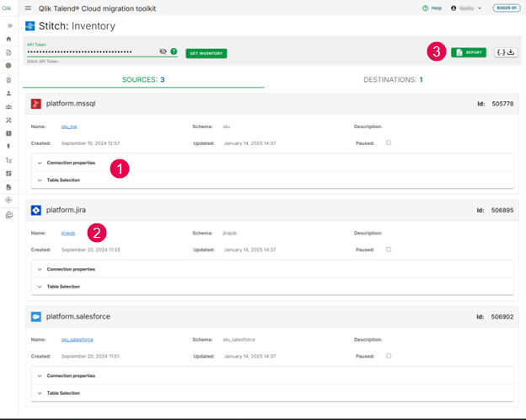Check Paused box for platform.jira
Viewport: 526px width, 420px height.
(x=389, y=250)
